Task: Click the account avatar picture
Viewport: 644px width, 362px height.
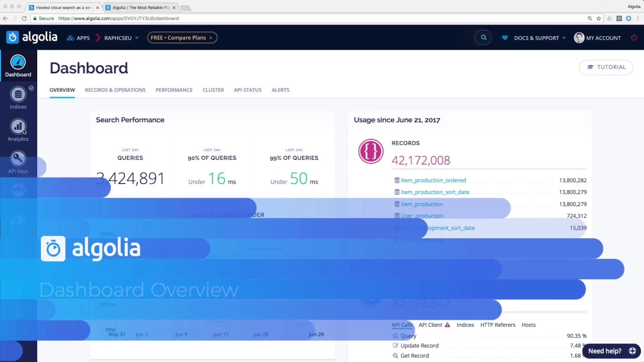Action: point(579,38)
